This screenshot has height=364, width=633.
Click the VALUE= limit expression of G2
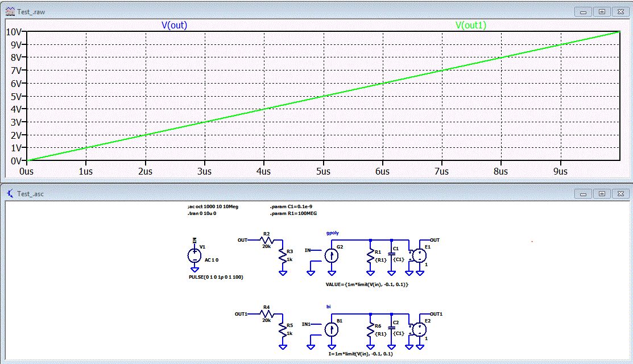tap(367, 283)
